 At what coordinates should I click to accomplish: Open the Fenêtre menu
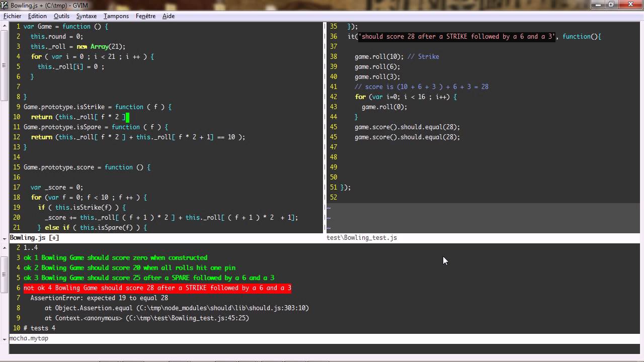(x=145, y=16)
